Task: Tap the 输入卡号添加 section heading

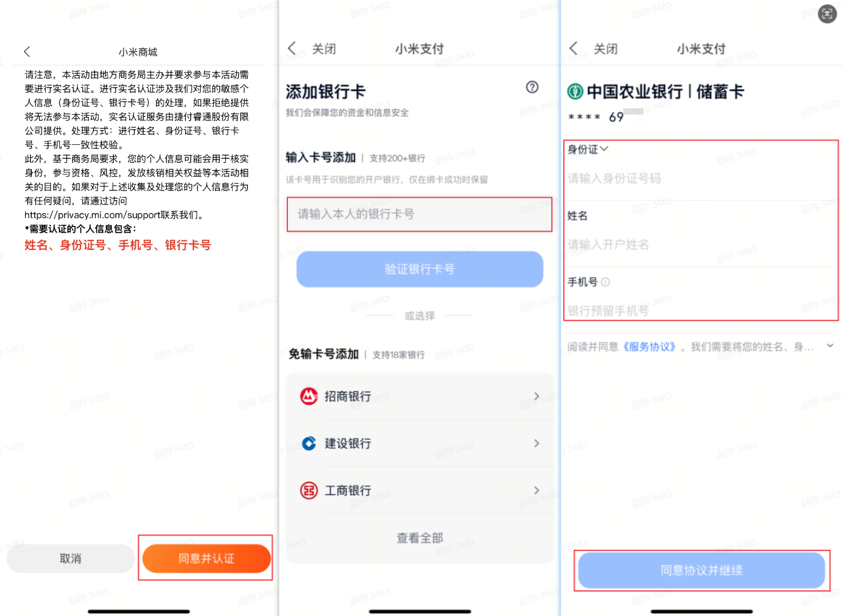Action: pos(321,157)
